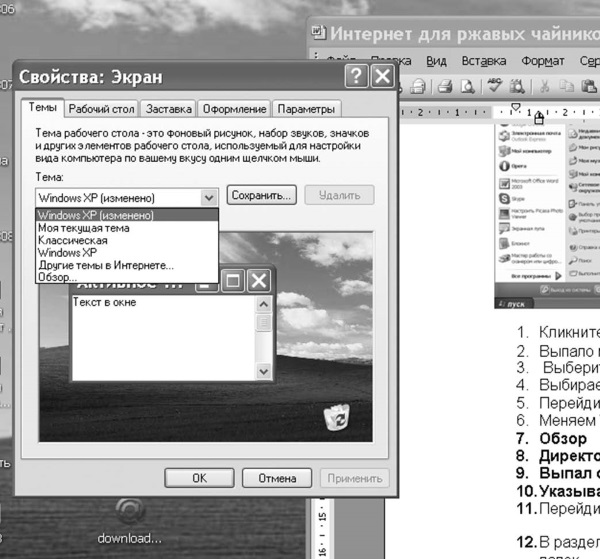Open the Заставка tab
The height and width of the screenshot is (559, 600).
(168, 109)
